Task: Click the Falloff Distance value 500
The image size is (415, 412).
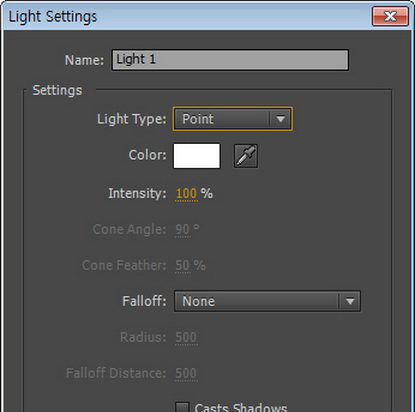Action: [x=186, y=373]
